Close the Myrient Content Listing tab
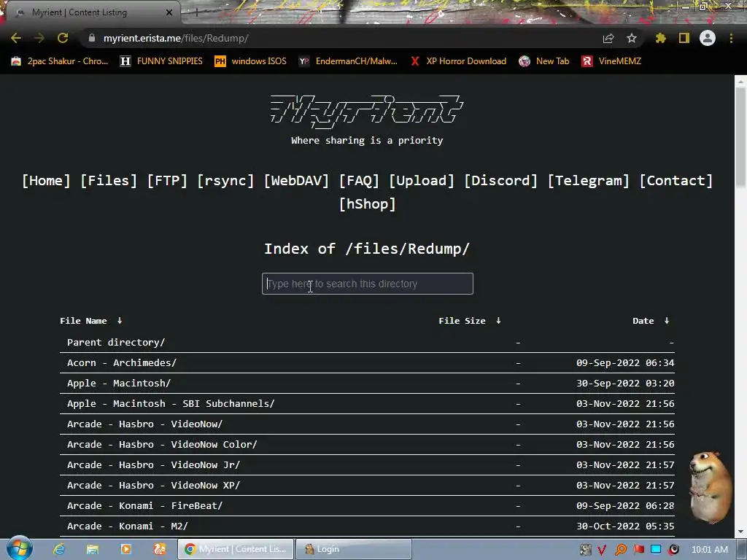Viewport: 747px width, 560px height. point(169,13)
